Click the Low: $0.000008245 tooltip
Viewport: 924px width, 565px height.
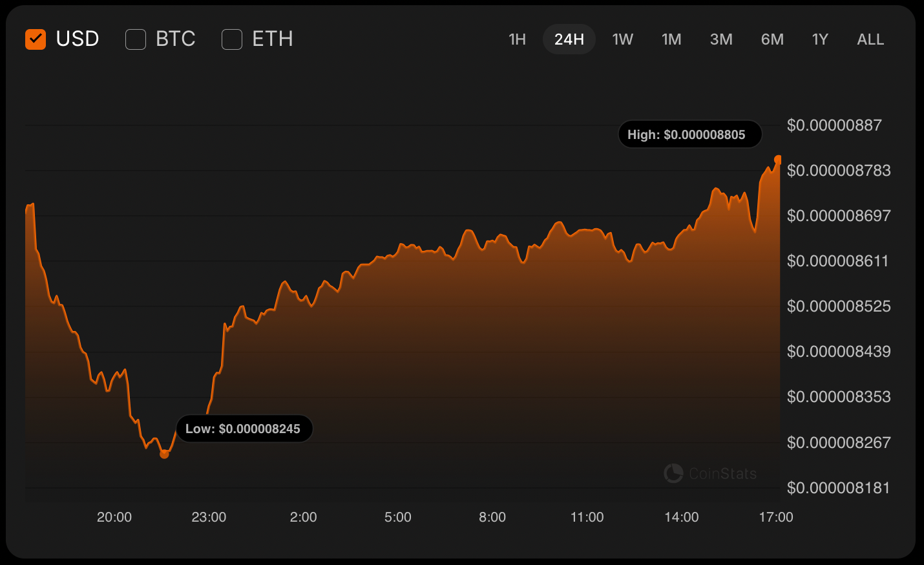point(244,428)
